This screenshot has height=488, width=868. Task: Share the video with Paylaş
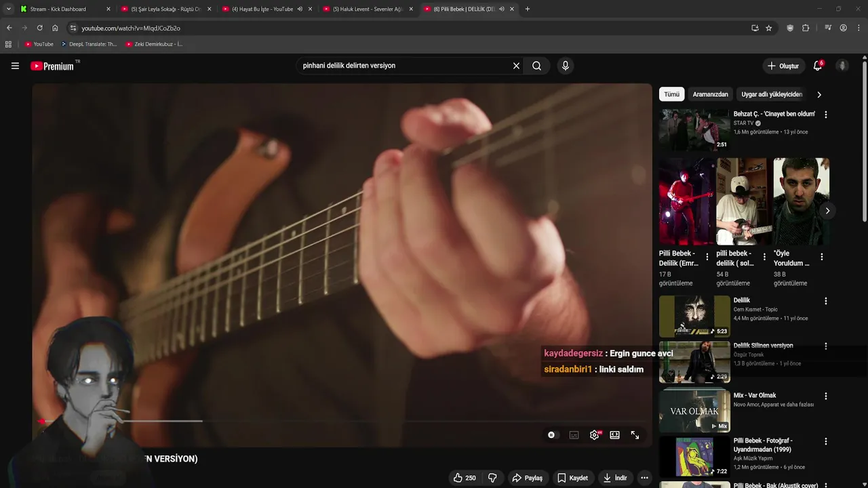(x=527, y=478)
